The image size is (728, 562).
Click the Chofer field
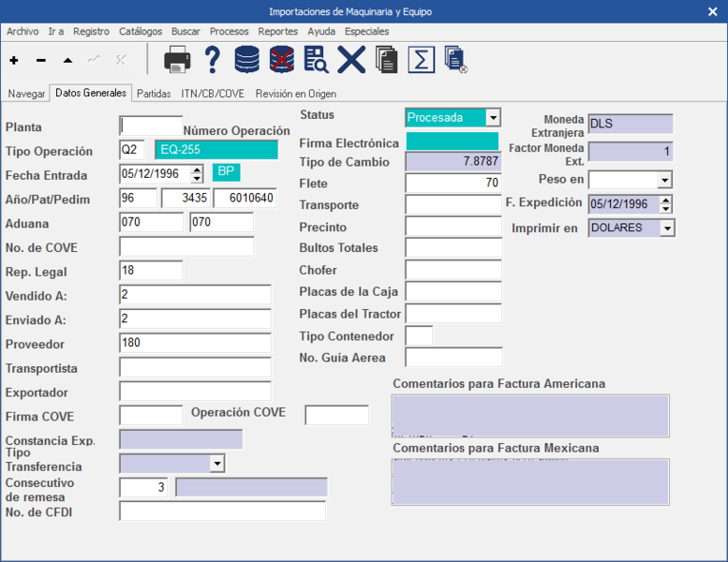pyautogui.click(x=453, y=270)
